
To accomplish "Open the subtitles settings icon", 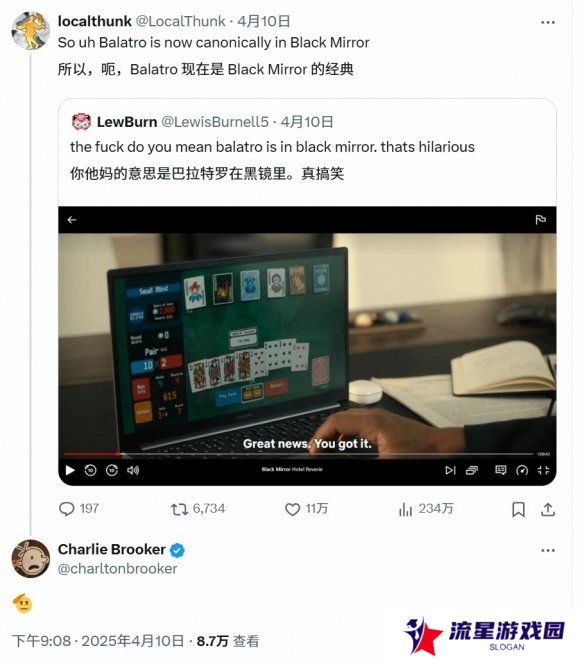I will (x=500, y=470).
